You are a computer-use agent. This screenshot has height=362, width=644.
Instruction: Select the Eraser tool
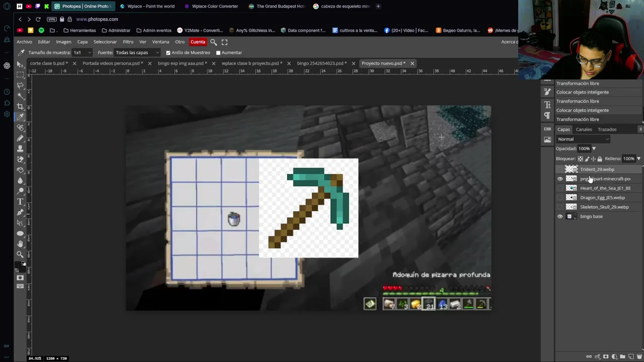pos(20,159)
